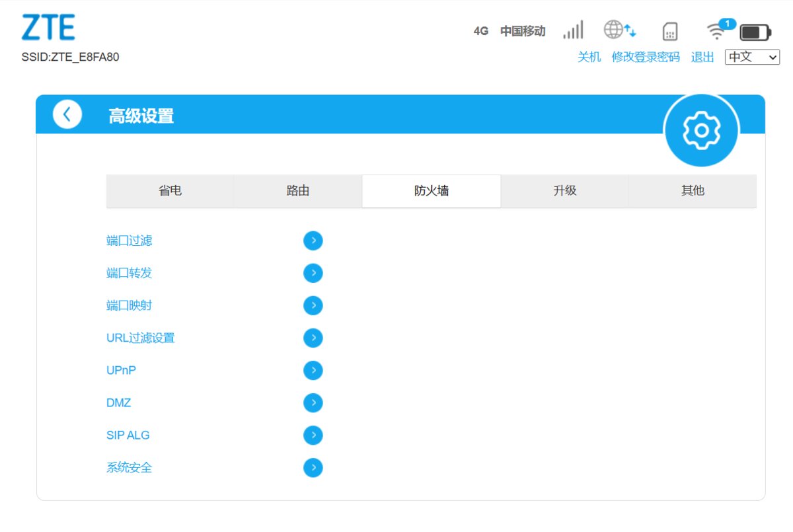This screenshot has height=532, width=793.
Task: Click the 关机 link
Action: (x=589, y=57)
